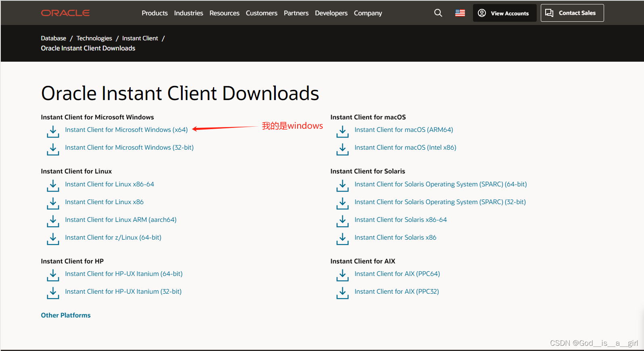The width and height of the screenshot is (644, 351).
Task: Click the Instant Client for macOS heading
Action: (x=368, y=117)
